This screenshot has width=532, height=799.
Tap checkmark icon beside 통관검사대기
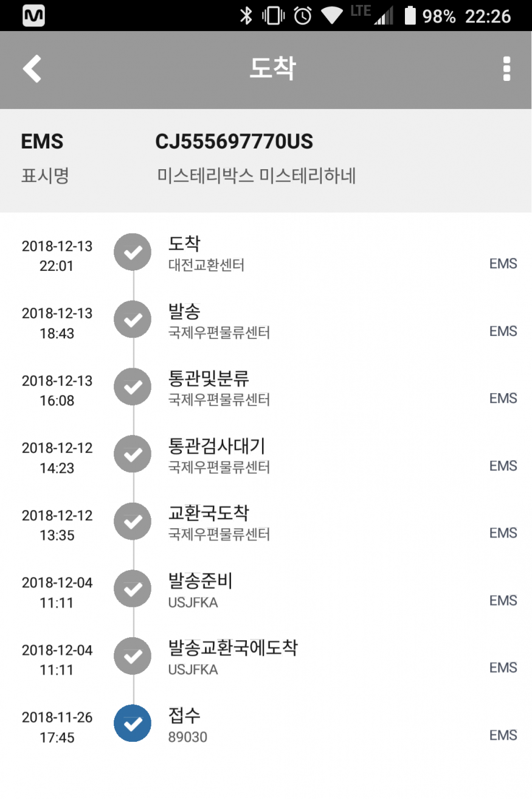point(133,454)
